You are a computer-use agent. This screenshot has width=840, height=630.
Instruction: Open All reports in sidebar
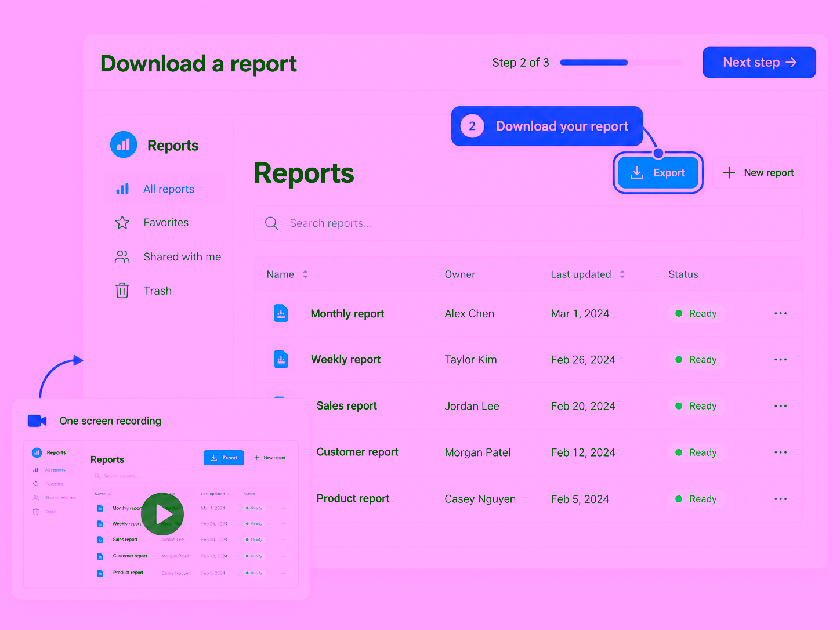click(x=164, y=189)
